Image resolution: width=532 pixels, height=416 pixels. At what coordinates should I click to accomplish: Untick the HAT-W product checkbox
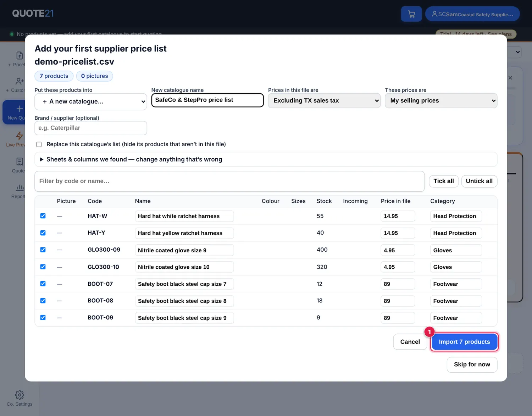pyautogui.click(x=43, y=216)
